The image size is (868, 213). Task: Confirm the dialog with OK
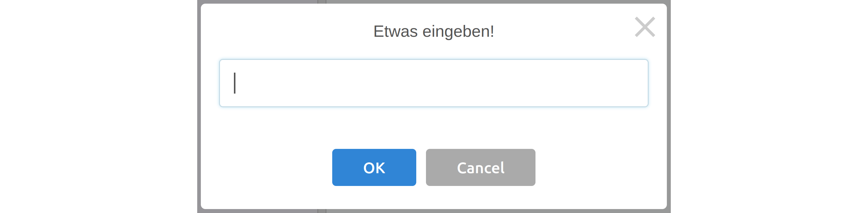(x=374, y=167)
